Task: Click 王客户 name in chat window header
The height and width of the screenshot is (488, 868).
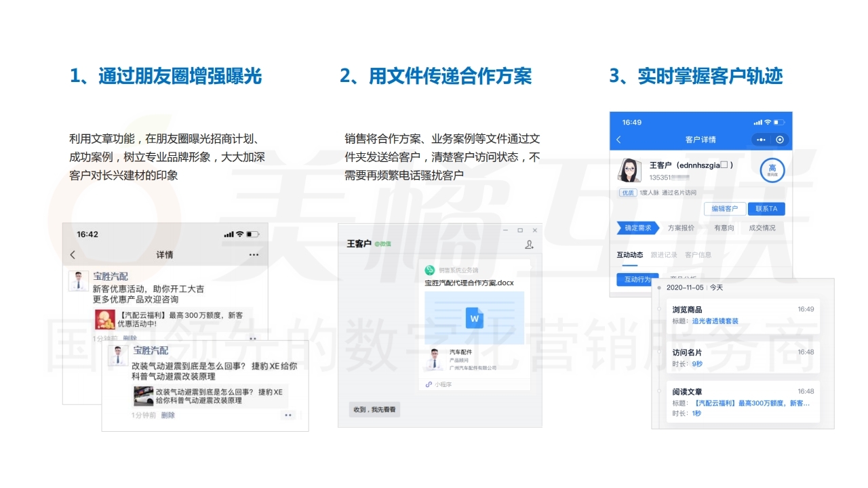Action: (359, 244)
